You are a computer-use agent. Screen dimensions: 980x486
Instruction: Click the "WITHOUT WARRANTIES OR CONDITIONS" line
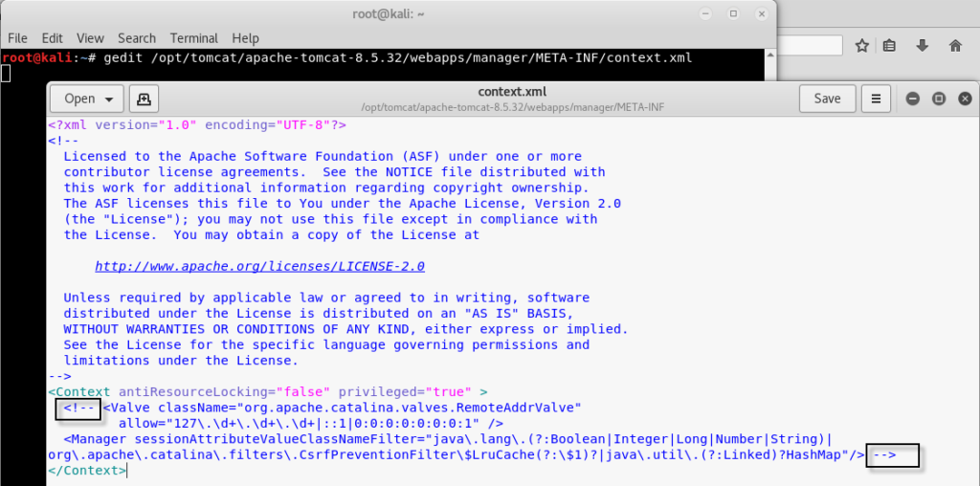click(x=345, y=329)
